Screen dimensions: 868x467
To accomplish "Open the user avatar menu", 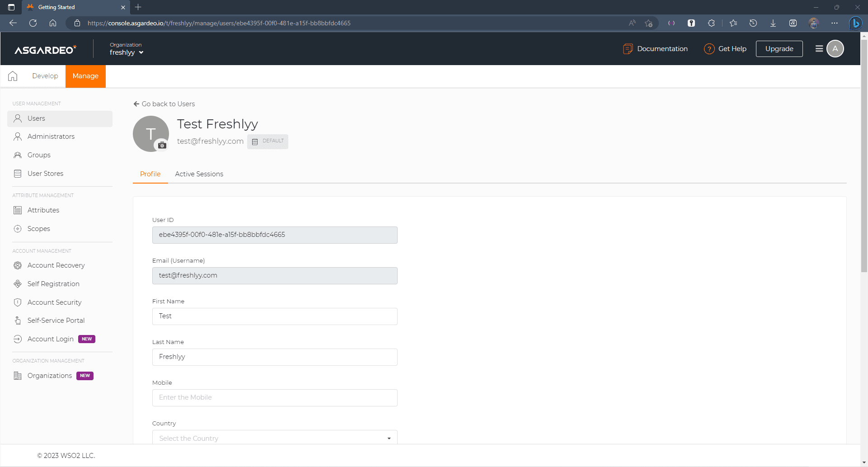I will point(835,49).
